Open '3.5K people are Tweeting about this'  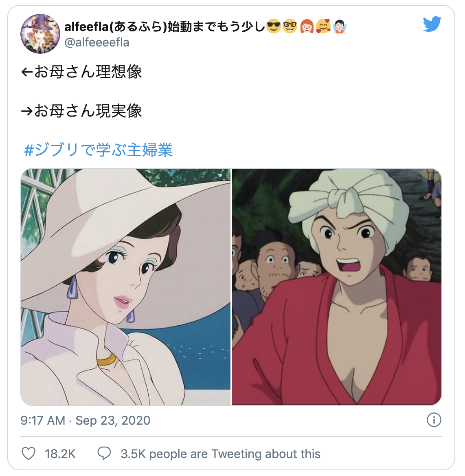(x=221, y=454)
